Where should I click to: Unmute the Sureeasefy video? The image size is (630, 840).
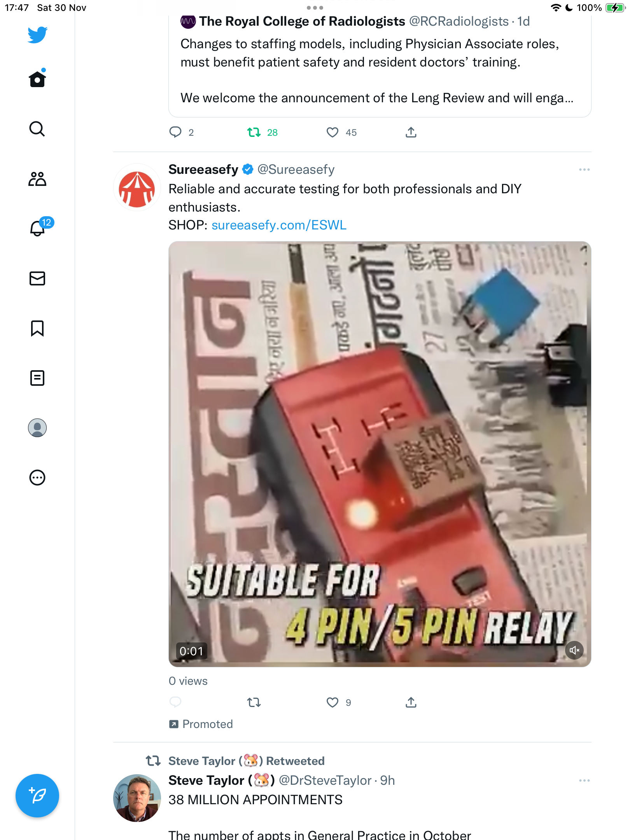coord(574,650)
